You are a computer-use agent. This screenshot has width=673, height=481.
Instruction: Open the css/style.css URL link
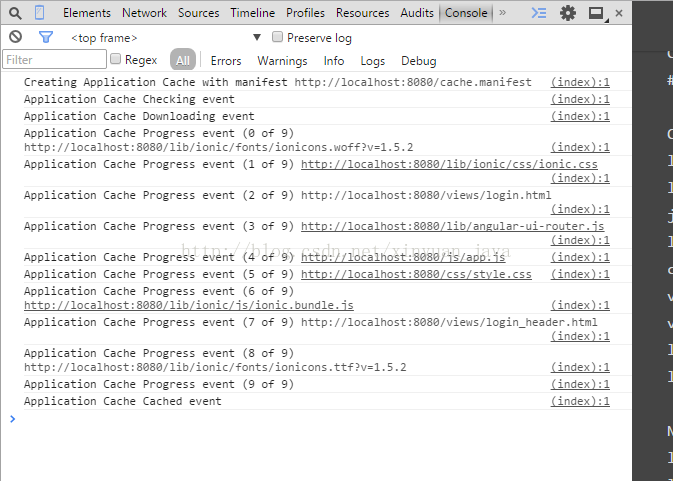[416, 274]
